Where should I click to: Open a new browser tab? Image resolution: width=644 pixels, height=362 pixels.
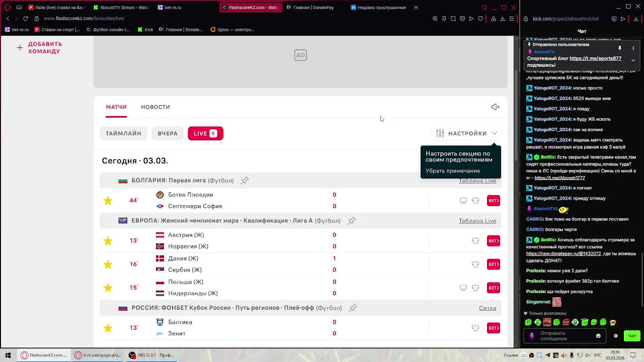(x=416, y=8)
